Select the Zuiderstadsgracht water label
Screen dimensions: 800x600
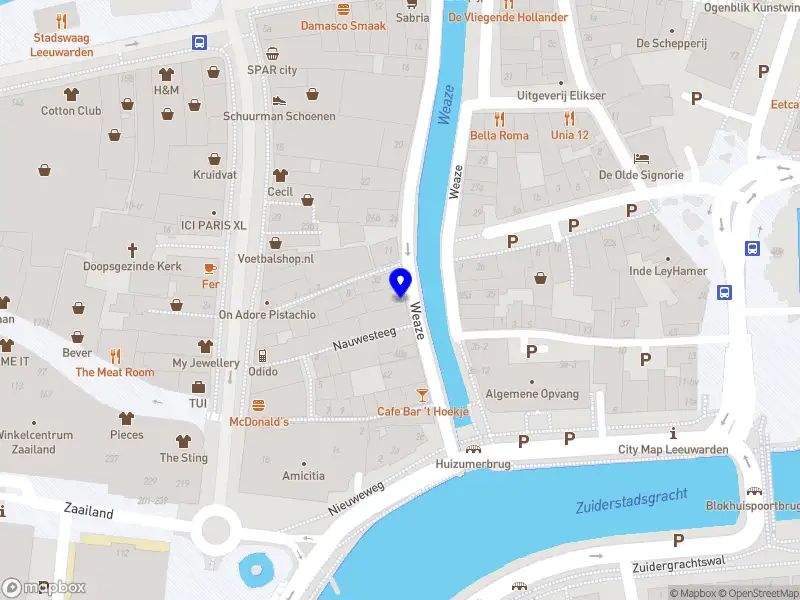click(x=632, y=501)
